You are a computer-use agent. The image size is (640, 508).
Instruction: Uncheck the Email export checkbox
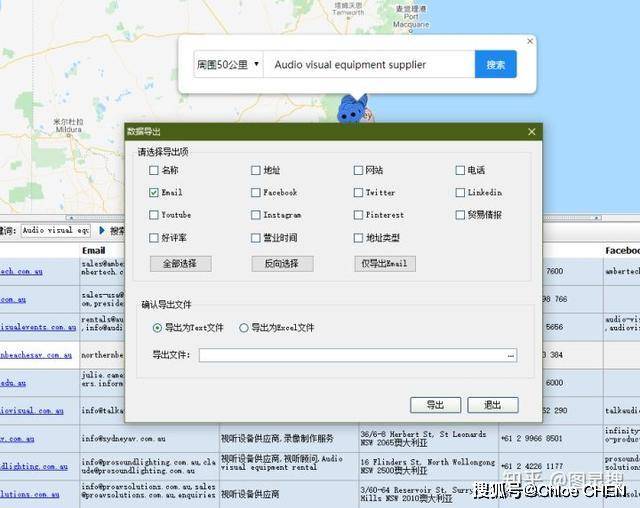click(154, 192)
